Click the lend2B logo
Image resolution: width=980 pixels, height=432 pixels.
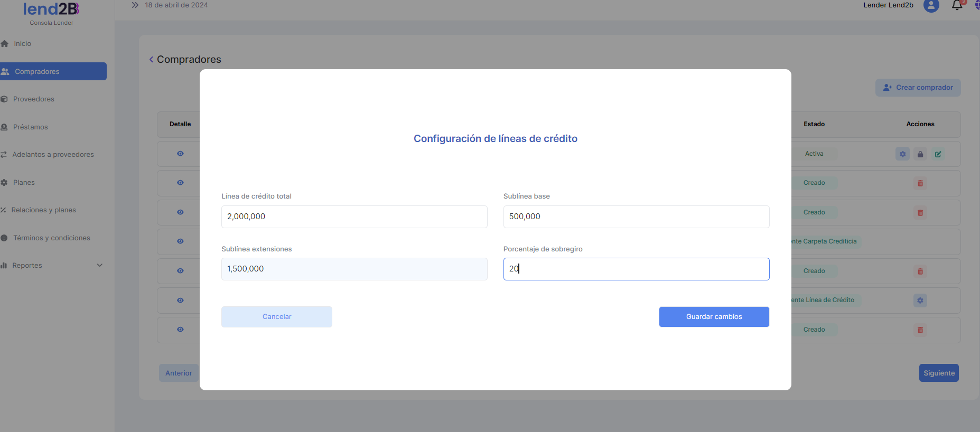(51, 9)
